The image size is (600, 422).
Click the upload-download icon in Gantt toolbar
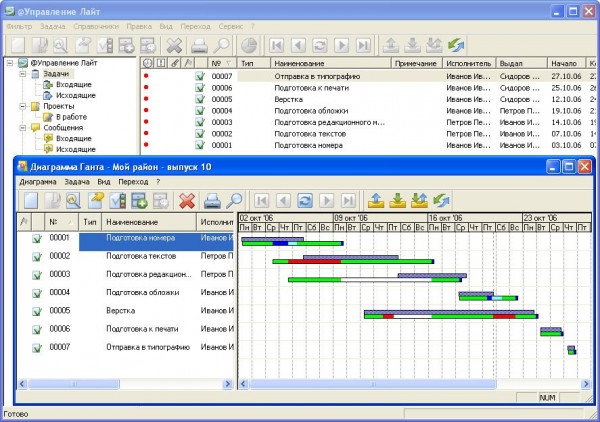pyautogui.click(x=419, y=200)
